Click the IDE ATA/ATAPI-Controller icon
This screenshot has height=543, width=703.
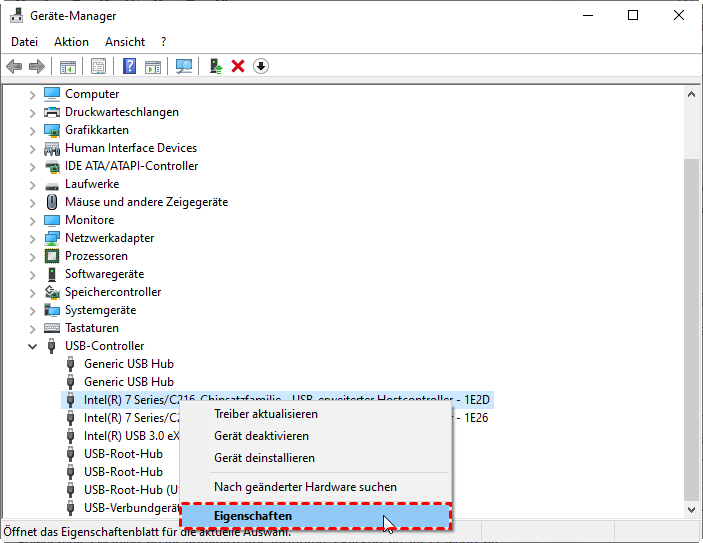click(x=52, y=166)
